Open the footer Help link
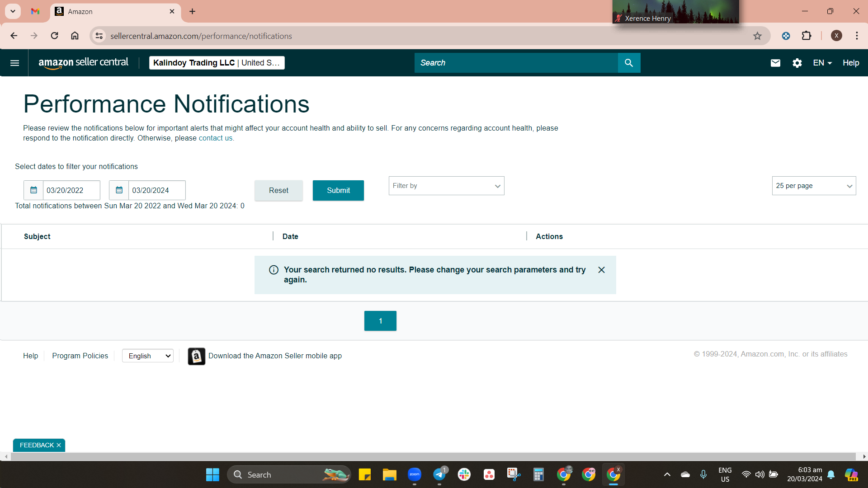Viewport: 868px width, 488px height. point(30,356)
